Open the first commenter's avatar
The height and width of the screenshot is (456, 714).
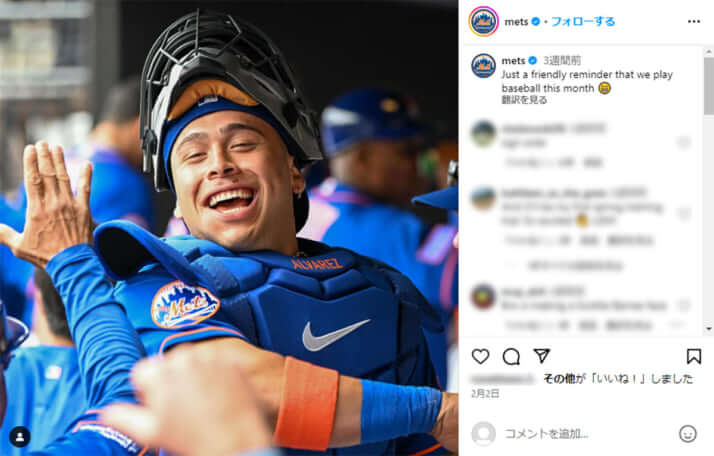484,134
